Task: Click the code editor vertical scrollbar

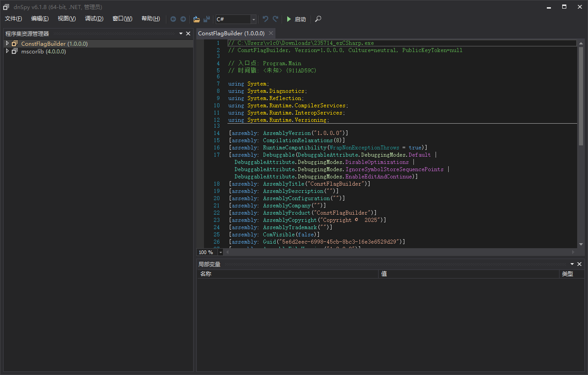Action: click(x=581, y=96)
